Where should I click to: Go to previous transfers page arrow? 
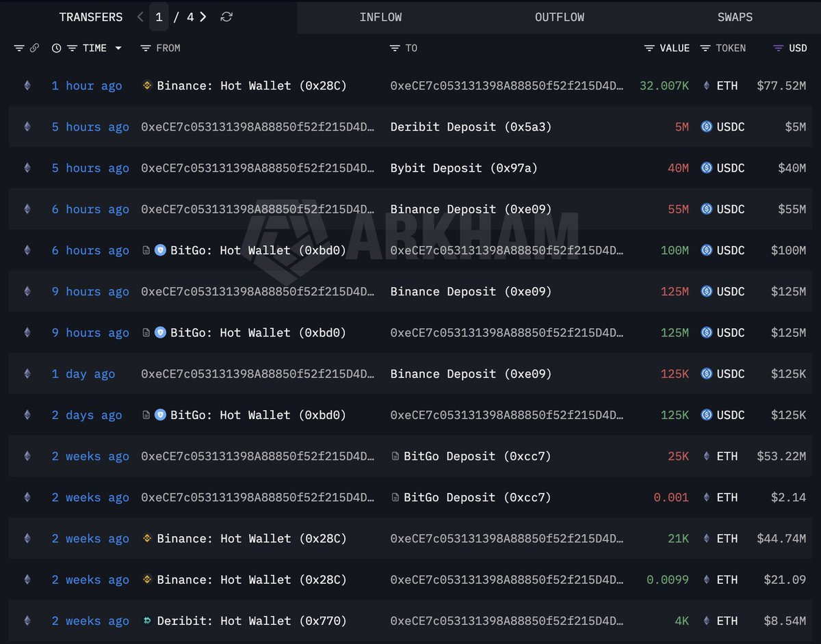140,17
